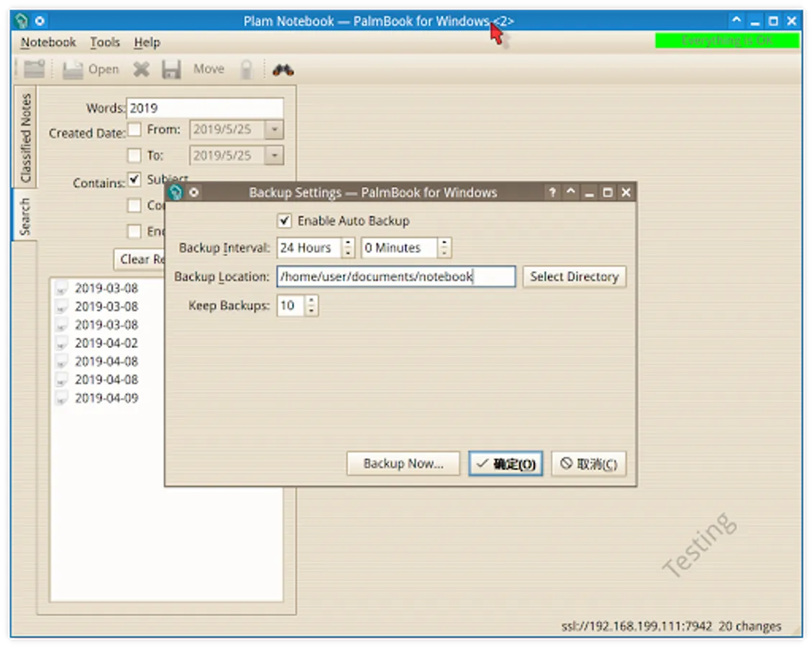
Task: Open the Notebook menu
Action: [48, 42]
